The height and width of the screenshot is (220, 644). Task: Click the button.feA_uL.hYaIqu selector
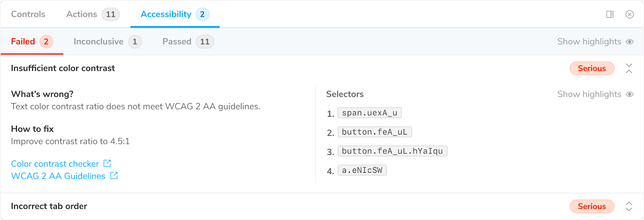pos(392,151)
